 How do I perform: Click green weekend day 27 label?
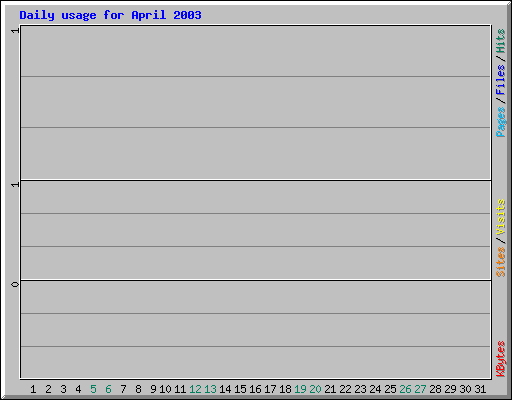point(420,389)
